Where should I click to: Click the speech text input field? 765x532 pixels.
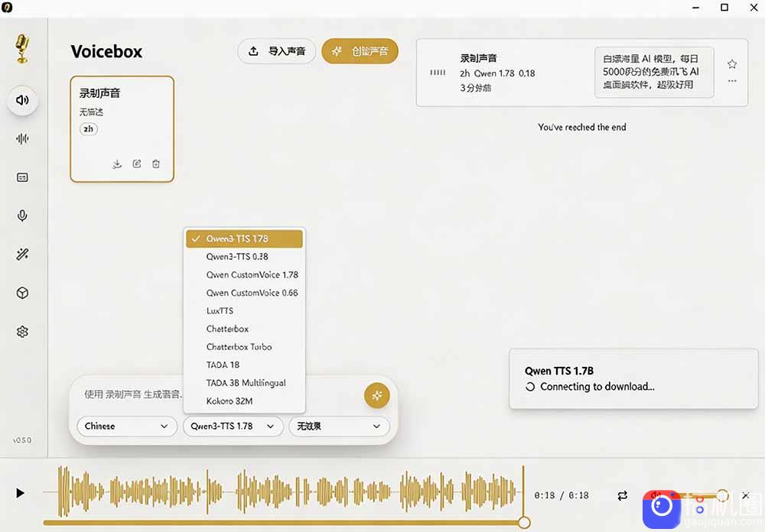(132, 394)
